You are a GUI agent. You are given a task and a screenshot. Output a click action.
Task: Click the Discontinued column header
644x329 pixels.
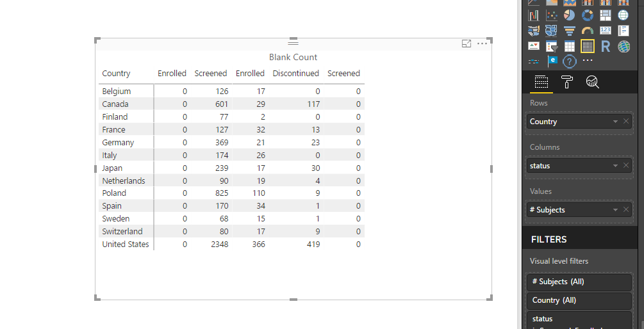tap(295, 74)
